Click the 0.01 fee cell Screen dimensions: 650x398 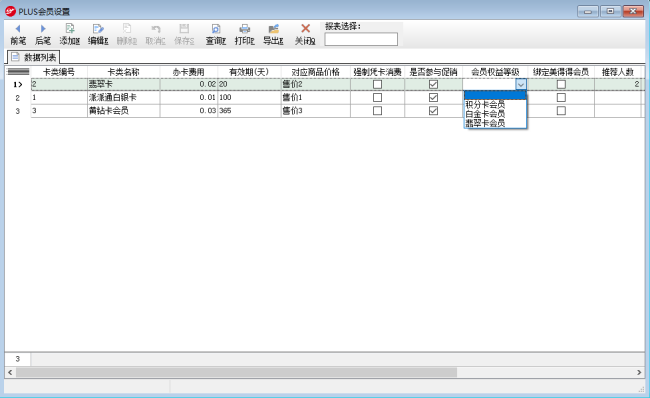coord(189,97)
